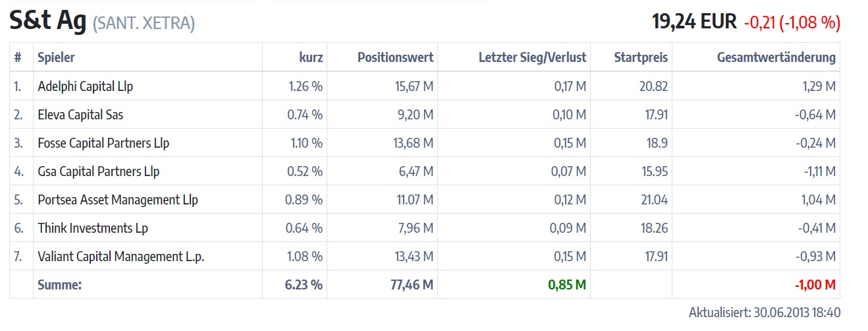Sort by the Spieler column header
This screenshot has height=331, width=868.
click(56, 57)
